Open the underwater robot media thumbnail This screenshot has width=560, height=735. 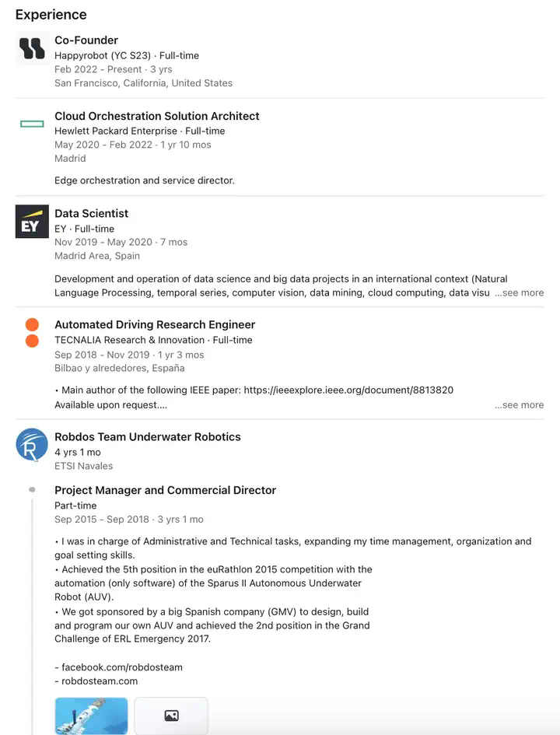(x=91, y=716)
